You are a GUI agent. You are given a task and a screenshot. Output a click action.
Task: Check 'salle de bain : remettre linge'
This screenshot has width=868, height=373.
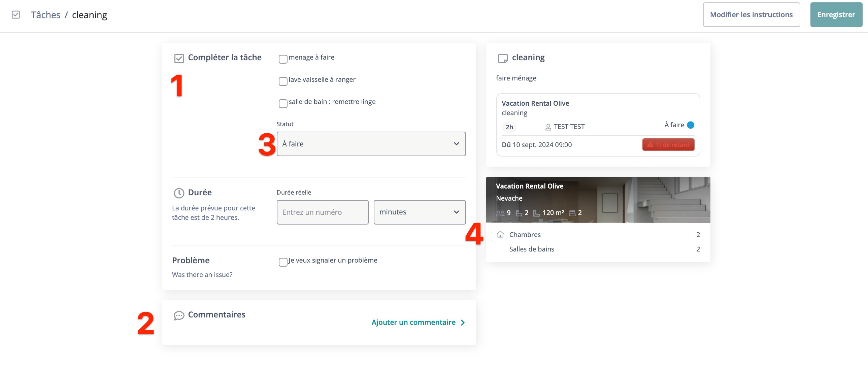(283, 103)
